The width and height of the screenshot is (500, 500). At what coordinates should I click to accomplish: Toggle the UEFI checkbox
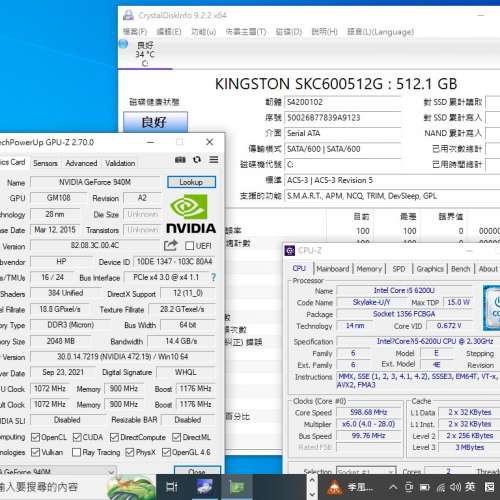click(189, 246)
